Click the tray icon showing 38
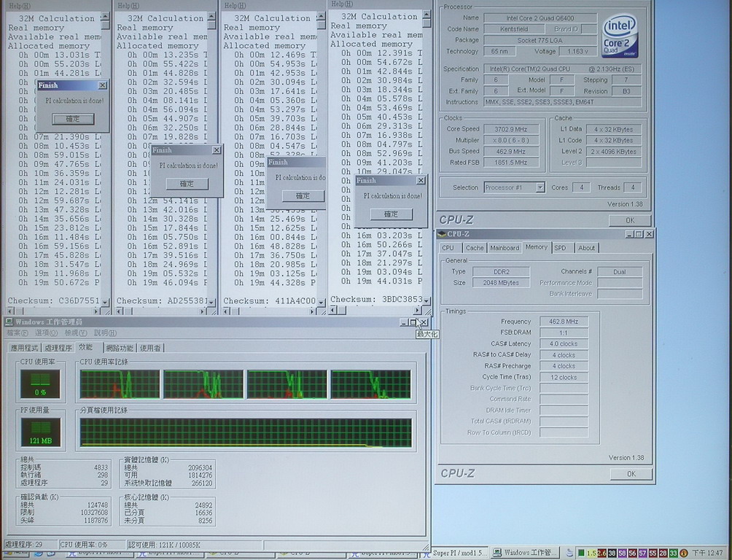The width and height of the screenshot is (732, 560). pos(612,553)
